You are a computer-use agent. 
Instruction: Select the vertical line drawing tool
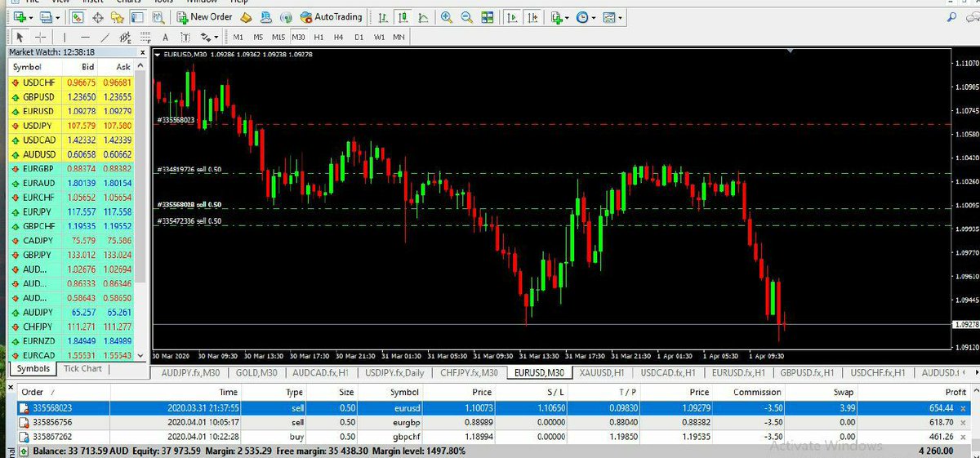[x=65, y=38]
